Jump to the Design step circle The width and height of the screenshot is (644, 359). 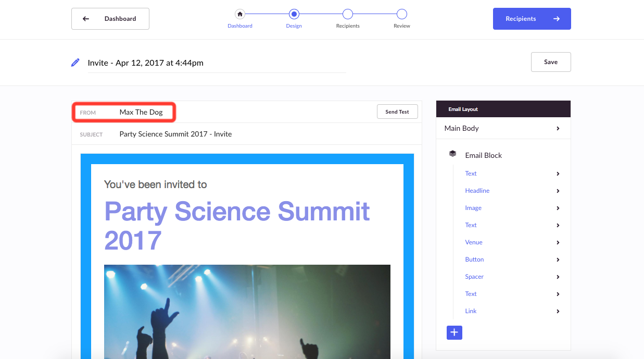point(294,14)
